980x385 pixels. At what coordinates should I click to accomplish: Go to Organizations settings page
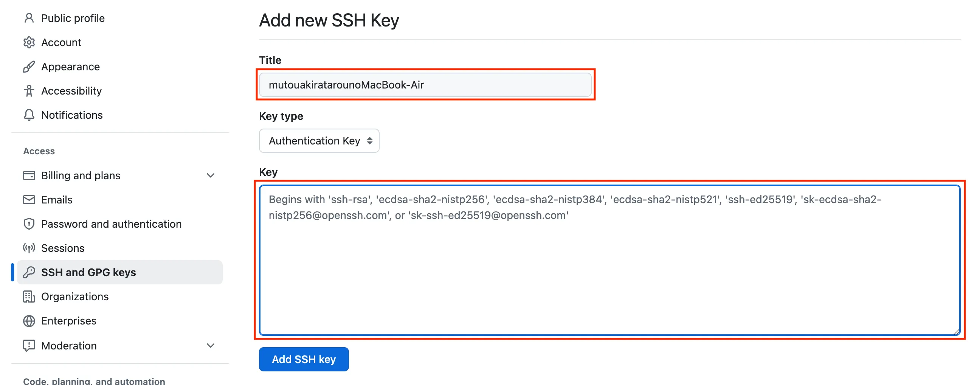(x=74, y=297)
